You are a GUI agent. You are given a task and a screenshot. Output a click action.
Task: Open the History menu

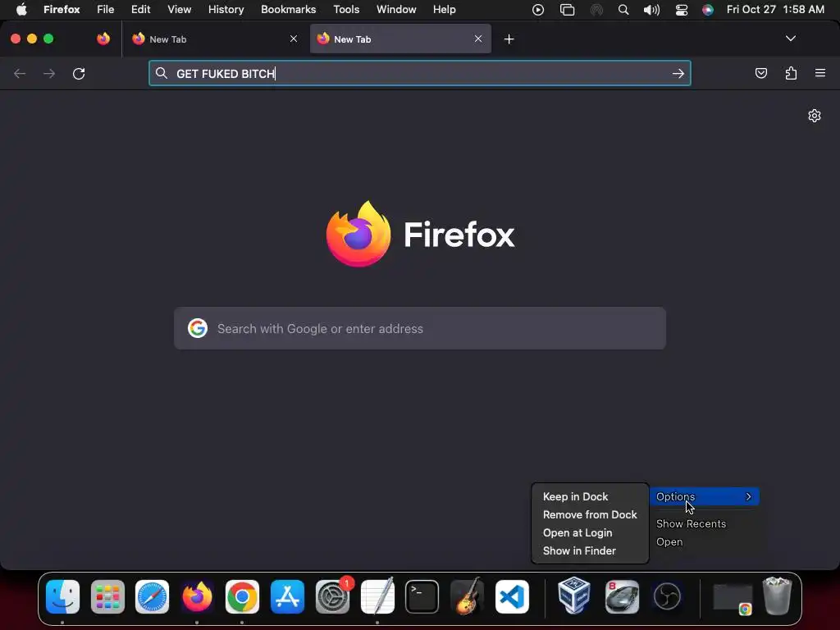pyautogui.click(x=226, y=10)
